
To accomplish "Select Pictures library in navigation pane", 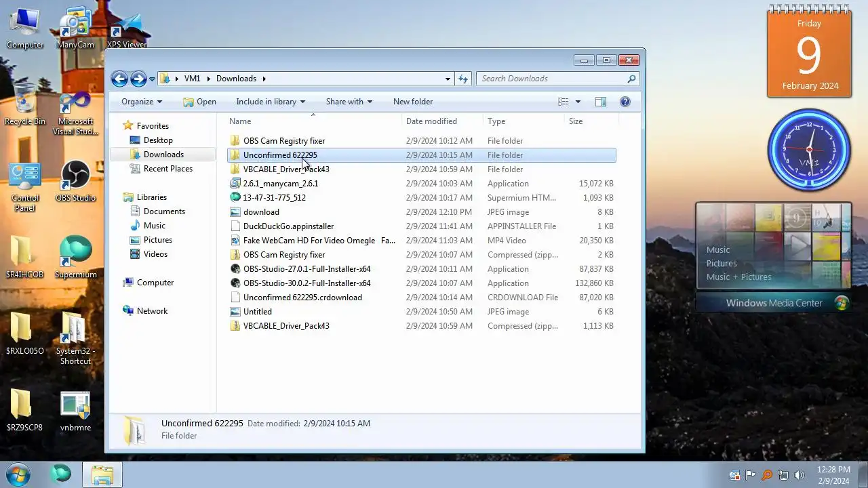I will tap(157, 240).
